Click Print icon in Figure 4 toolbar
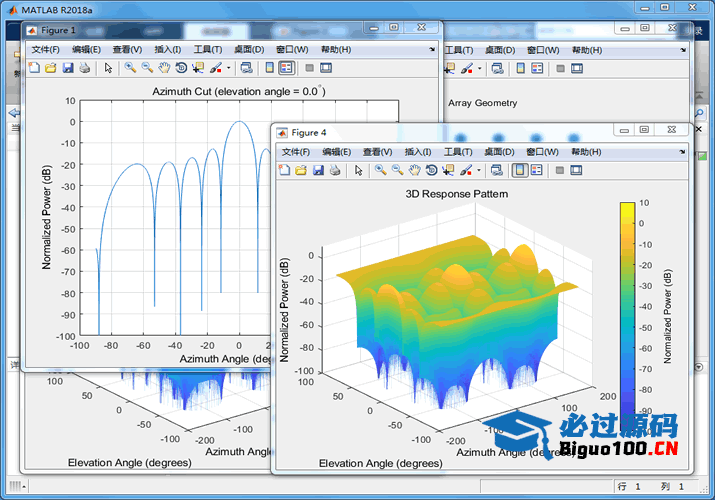The height and width of the screenshot is (500, 715). pos(335,170)
